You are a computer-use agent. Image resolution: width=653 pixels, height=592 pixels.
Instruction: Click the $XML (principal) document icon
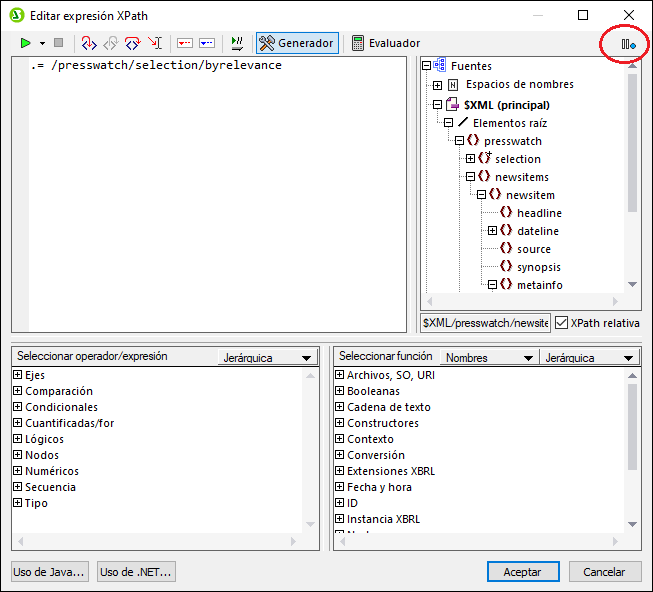click(x=453, y=104)
